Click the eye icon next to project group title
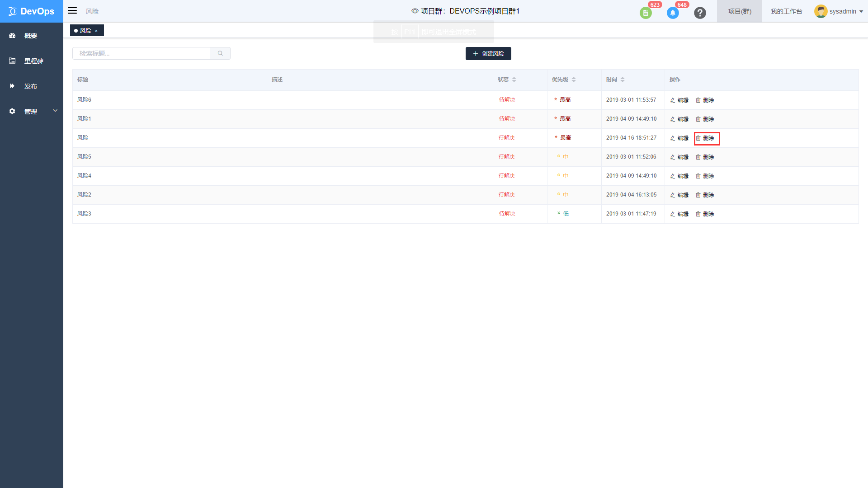Image resolution: width=868 pixels, height=488 pixels. pyautogui.click(x=415, y=11)
